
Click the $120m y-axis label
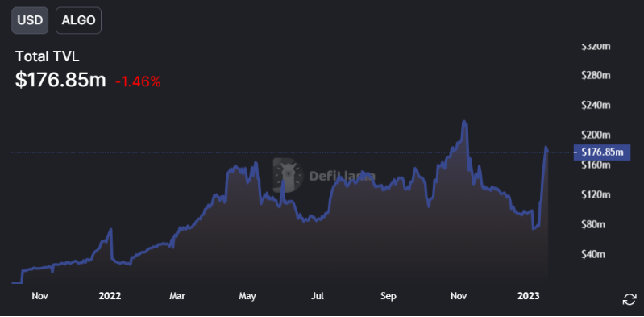pyautogui.click(x=596, y=194)
